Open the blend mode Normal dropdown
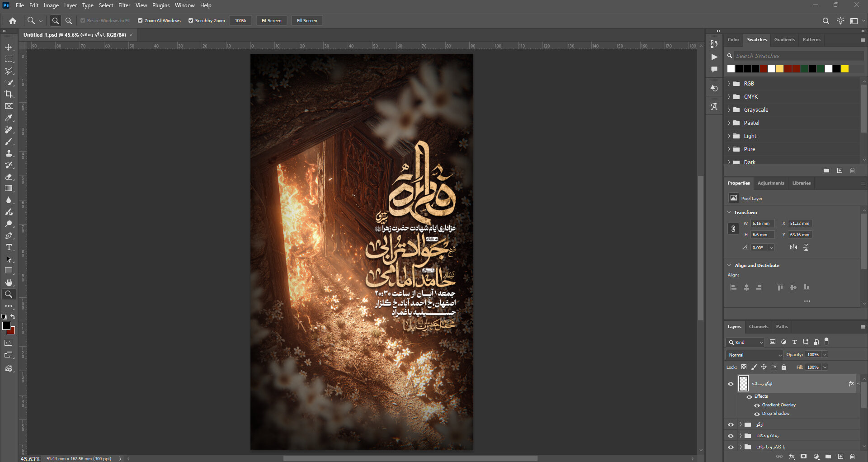This screenshot has height=462, width=868. pyautogui.click(x=754, y=355)
